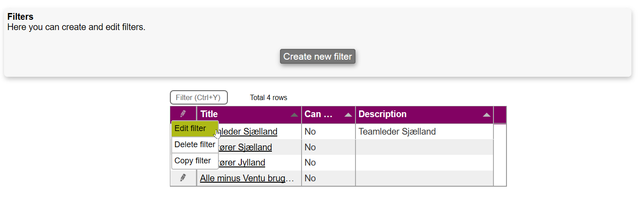Viewport: 644px width, 219px height.
Task: Click the pencil icon in the table header
Action: point(183,114)
